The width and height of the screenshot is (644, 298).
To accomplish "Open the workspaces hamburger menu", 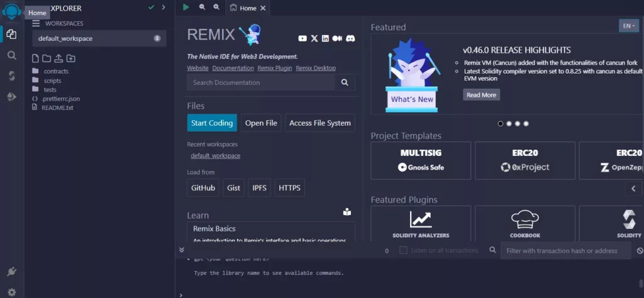I will (36, 23).
